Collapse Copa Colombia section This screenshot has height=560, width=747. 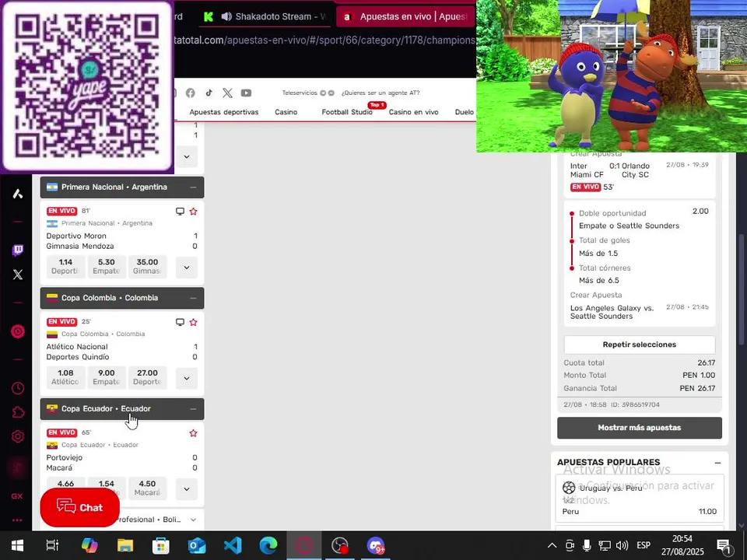[193, 299]
